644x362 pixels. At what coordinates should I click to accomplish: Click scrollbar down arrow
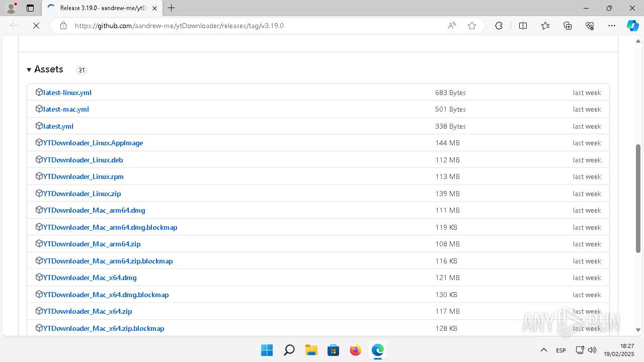[638, 330]
